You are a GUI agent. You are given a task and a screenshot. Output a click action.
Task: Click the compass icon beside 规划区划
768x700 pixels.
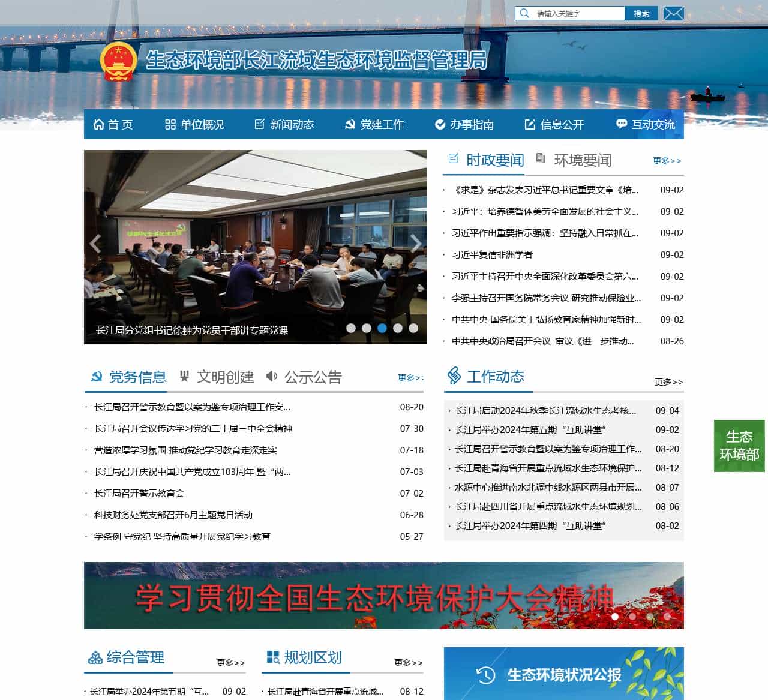(274, 658)
